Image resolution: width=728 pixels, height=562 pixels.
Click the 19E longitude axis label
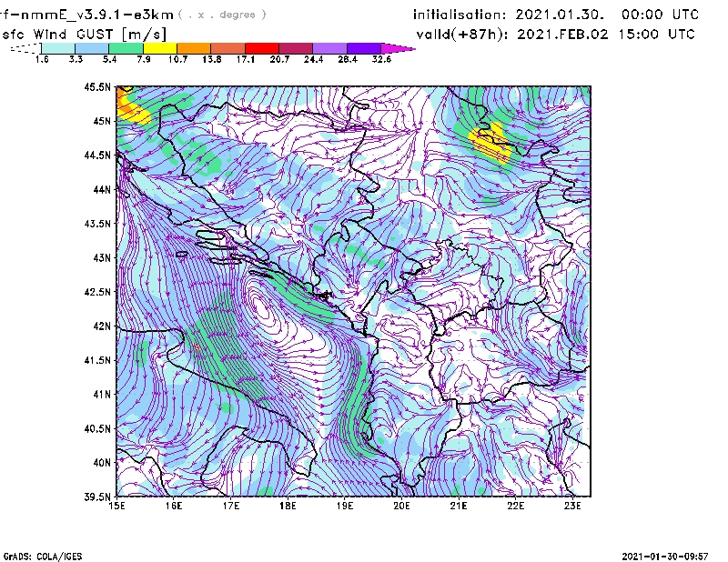tap(345, 507)
